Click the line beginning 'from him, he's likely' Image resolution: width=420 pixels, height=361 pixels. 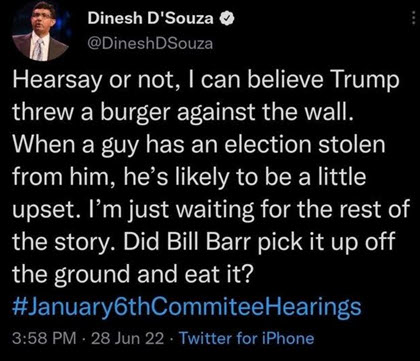click(x=189, y=177)
